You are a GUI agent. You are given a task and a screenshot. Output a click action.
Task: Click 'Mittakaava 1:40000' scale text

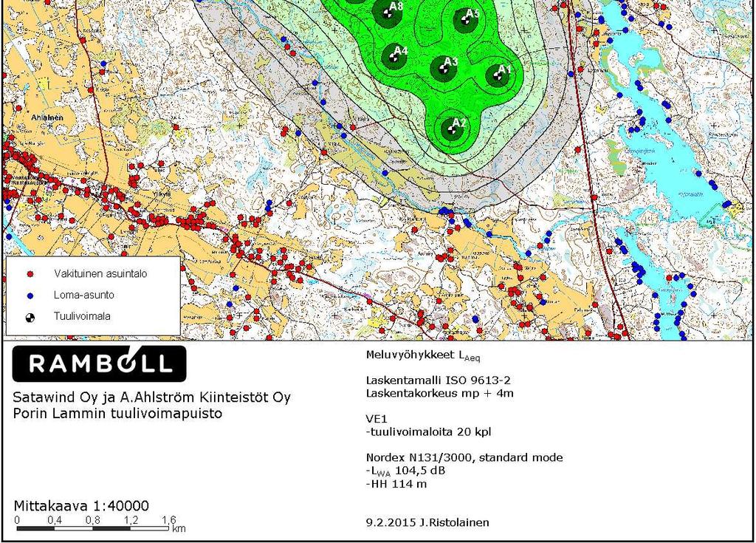tap(81, 506)
